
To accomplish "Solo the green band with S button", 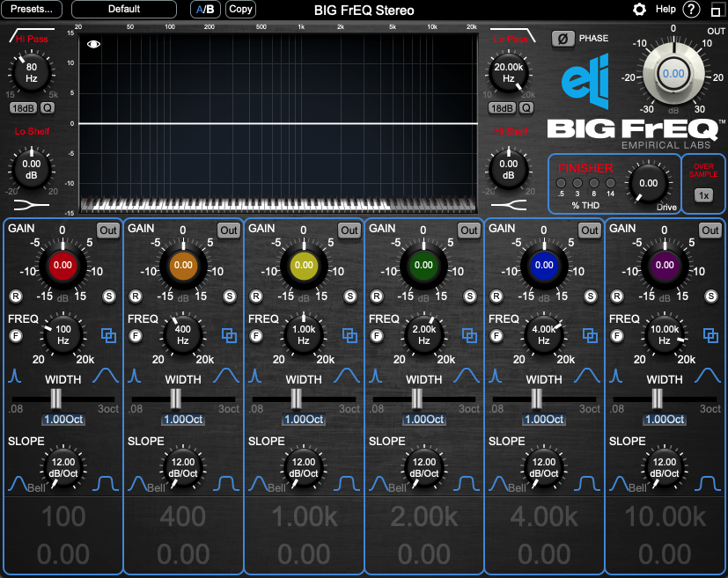I will tap(470, 296).
